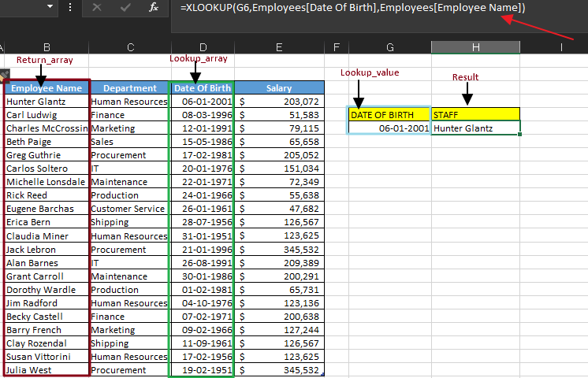Select salary cell 47,682
The image size is (588, 378).
279,209
